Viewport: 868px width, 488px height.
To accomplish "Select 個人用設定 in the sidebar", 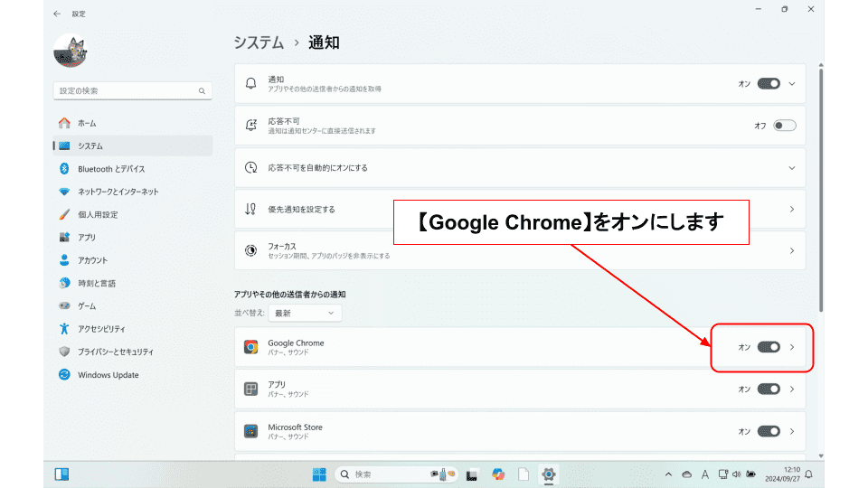I will click(x=98, y=215).
